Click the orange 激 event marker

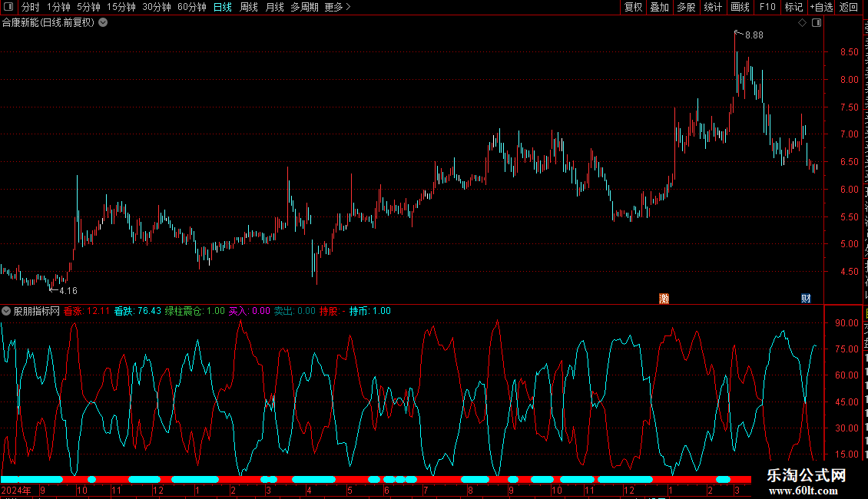click(x=664, y=299)
